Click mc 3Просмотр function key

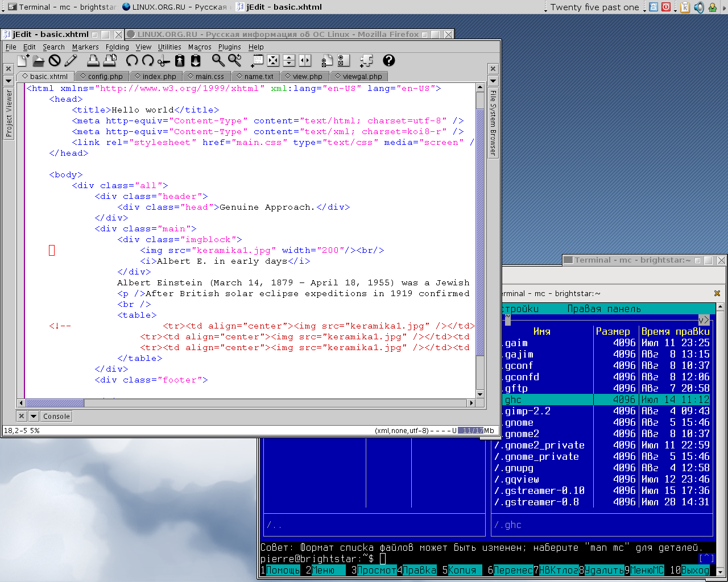(x=374, y=570)
